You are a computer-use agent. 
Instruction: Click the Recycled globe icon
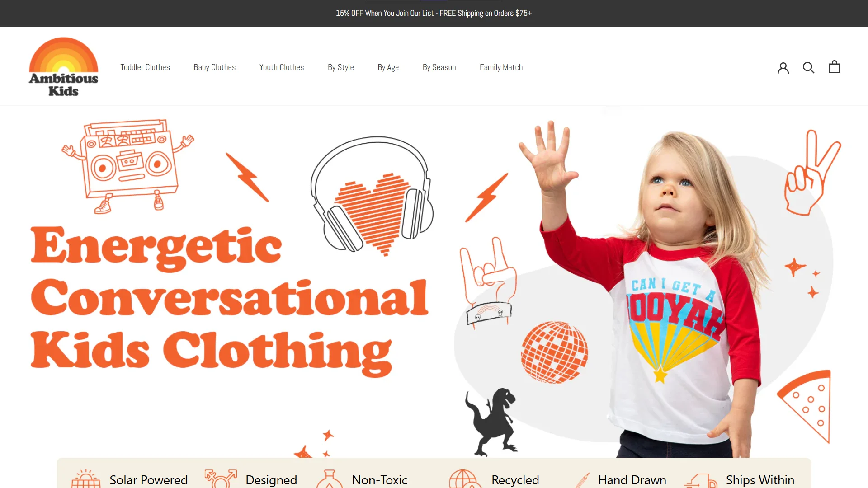[x=464, y=479]
